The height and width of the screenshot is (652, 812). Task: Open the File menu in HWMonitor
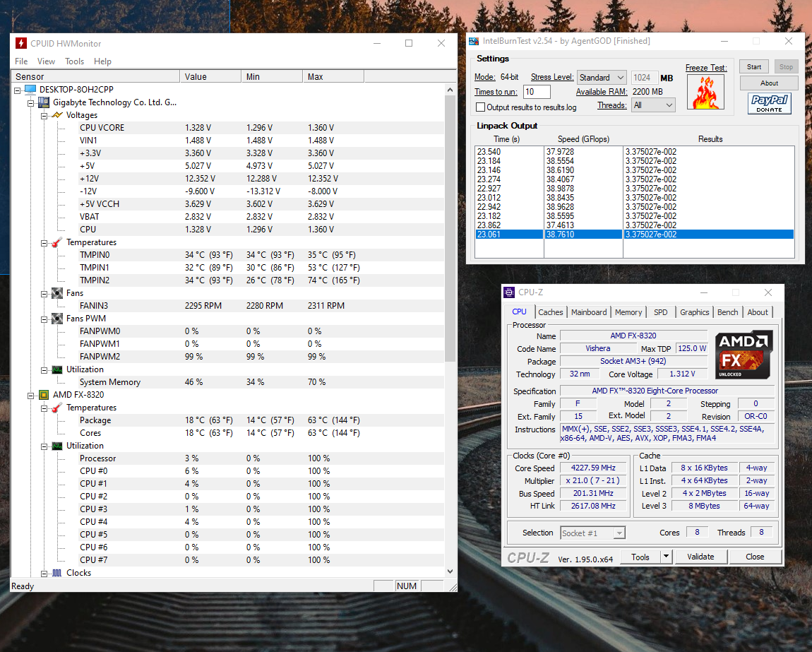(x=21, y=61)
